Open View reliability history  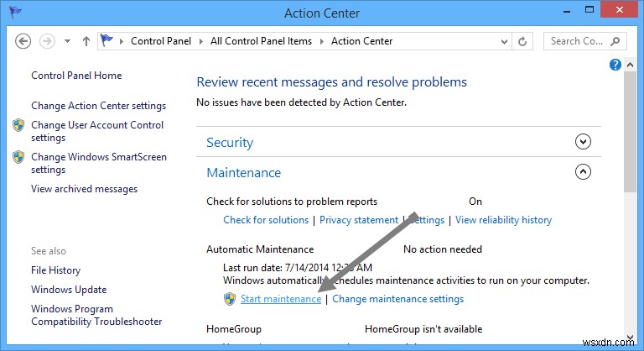[x=503, y=220]
